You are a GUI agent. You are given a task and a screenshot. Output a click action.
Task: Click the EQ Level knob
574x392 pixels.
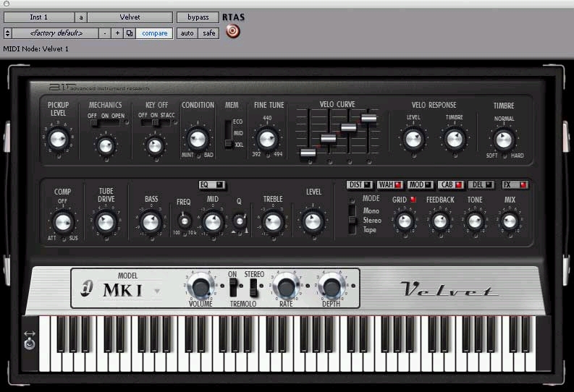click(313, 221)
